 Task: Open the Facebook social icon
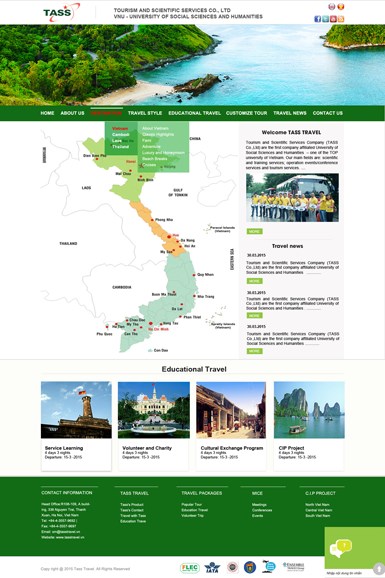click(317, 19)
